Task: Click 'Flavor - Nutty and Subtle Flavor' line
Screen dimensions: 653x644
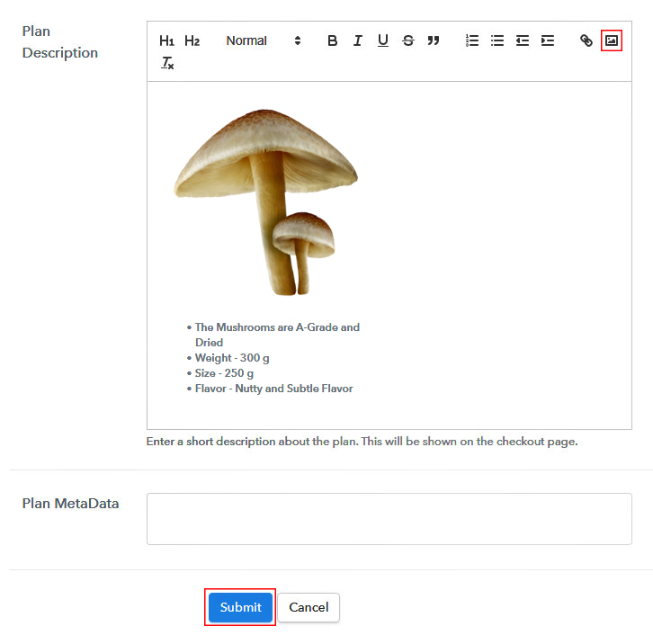Action: pyautogui.click(x=273, y=389)
